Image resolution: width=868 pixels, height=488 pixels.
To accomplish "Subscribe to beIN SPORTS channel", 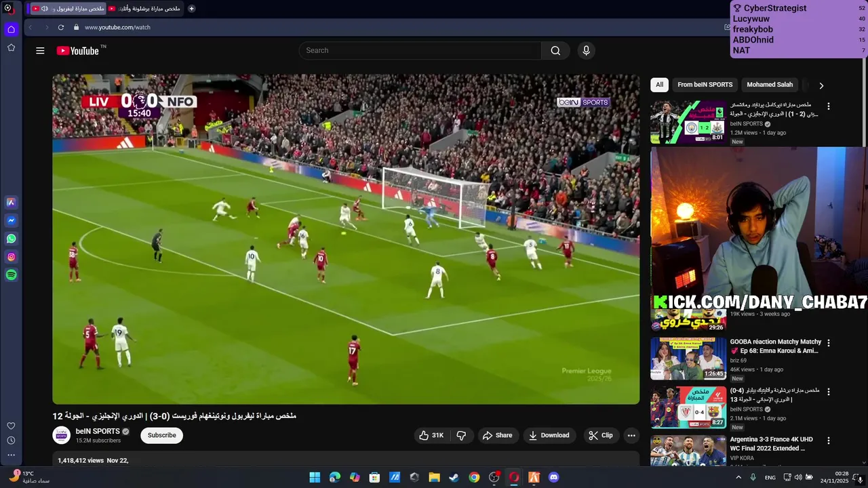I will tap(162, 435).
